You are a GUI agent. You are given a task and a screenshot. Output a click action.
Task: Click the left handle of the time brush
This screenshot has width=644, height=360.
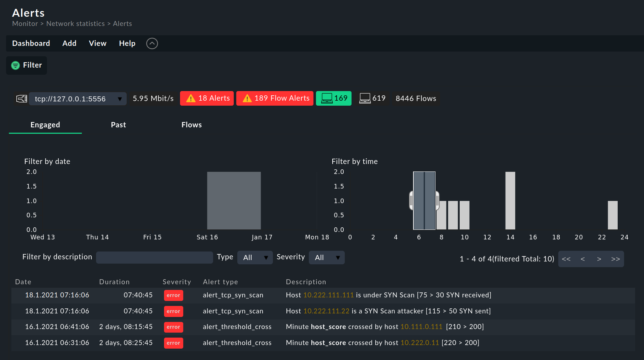pyautogui.click(x=411, y=201)
